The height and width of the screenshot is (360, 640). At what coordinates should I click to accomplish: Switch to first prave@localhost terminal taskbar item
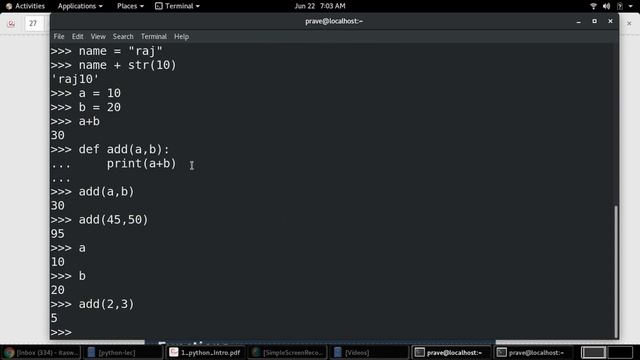(451, 352)
